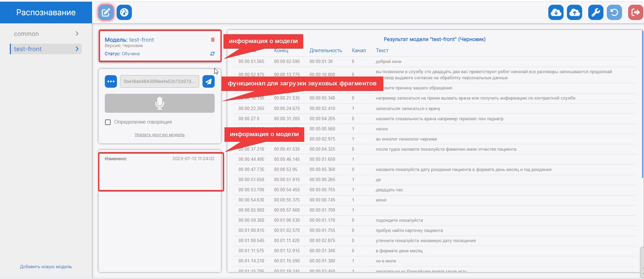Enable the Определение говорящих checkbox
644x279 pixels.
coord(108,122)
